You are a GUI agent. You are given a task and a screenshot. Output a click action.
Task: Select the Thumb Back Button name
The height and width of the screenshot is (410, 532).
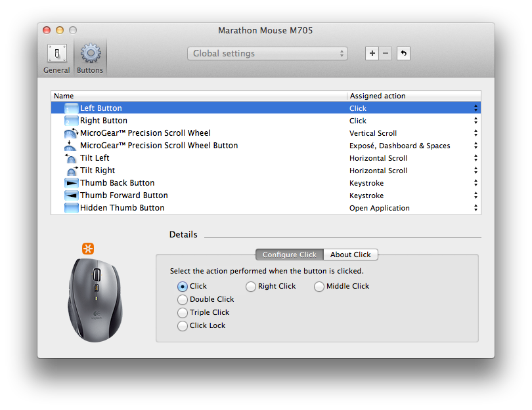click(x=117, y=183)
